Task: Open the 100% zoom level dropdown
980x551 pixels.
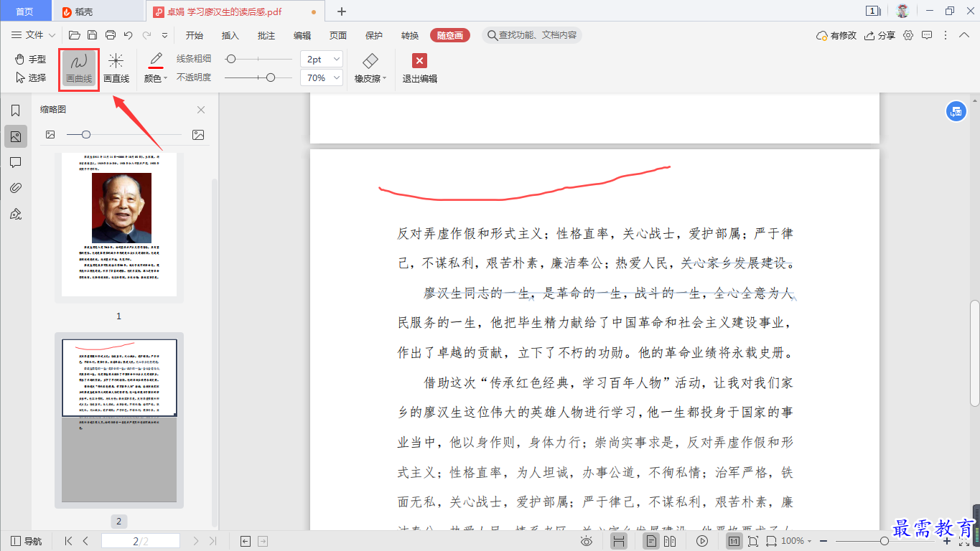Action: coord(796,541)
